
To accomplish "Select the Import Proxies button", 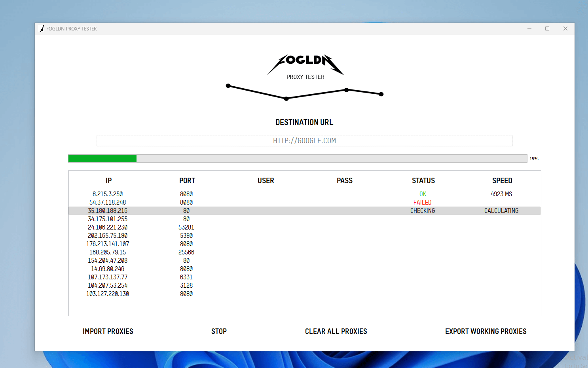I will pos(108,331).
